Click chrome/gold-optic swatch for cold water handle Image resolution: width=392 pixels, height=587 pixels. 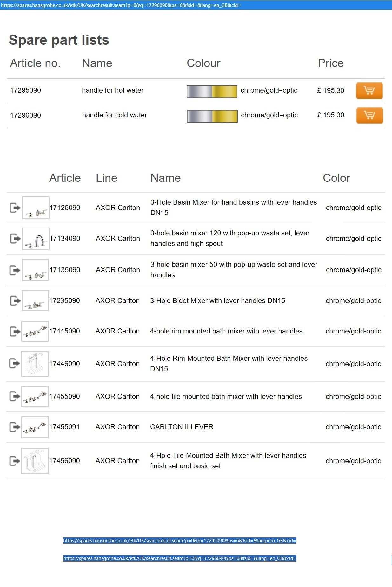pyautogui.click(x=212, y=116)
